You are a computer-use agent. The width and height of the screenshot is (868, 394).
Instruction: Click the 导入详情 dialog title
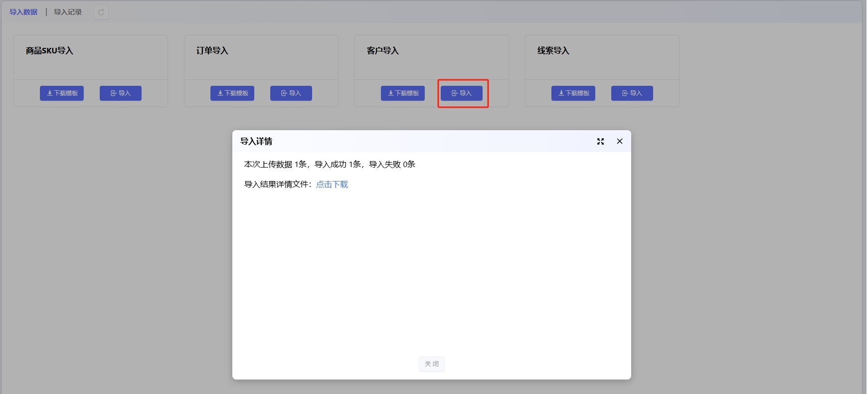click(x=256, y=142)
